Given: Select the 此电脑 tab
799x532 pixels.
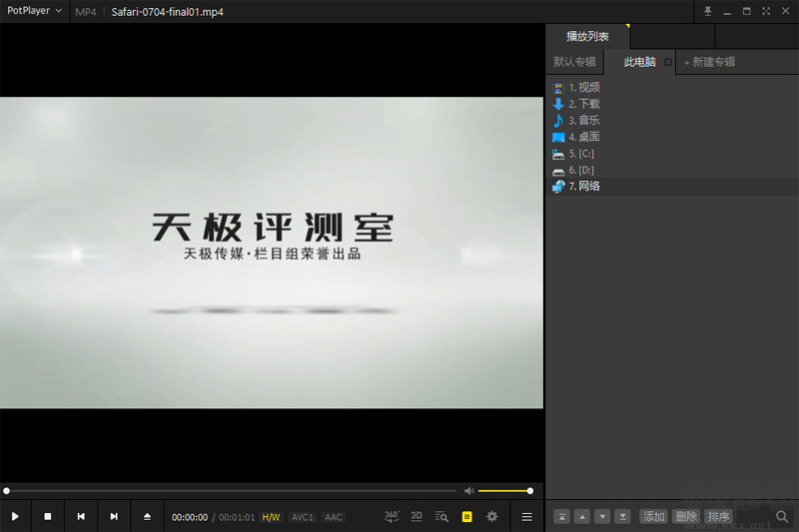Looking at the screenshot, I should point(639,62).
